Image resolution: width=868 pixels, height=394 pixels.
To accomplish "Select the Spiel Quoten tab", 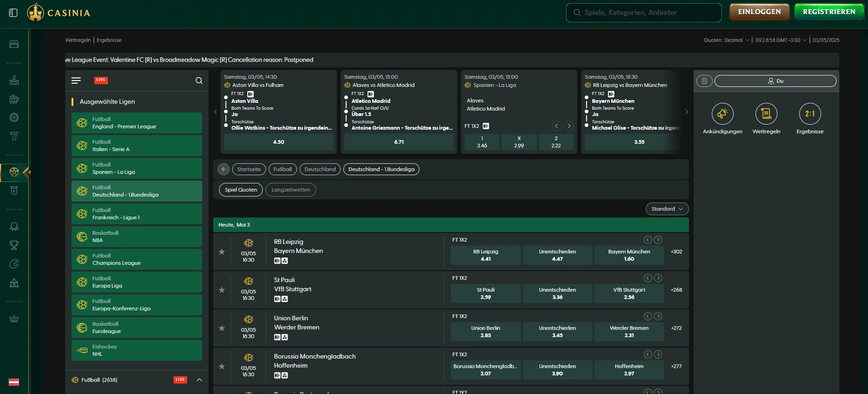I will coord(241,190).
